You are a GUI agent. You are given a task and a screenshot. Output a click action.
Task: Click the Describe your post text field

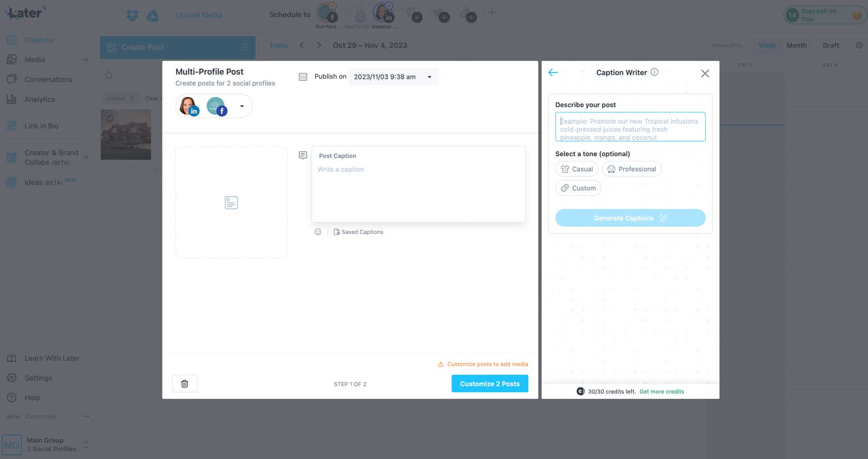(630, 127)
